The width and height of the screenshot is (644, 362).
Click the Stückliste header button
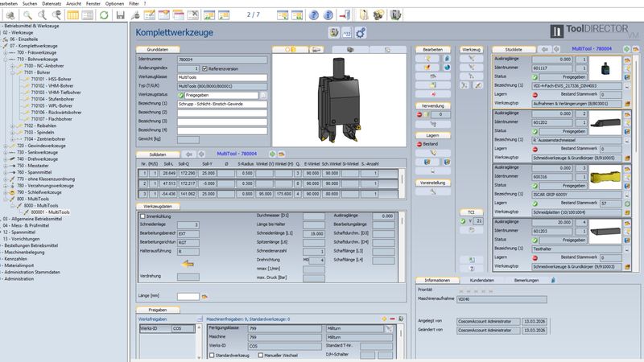tap(514, 49)
